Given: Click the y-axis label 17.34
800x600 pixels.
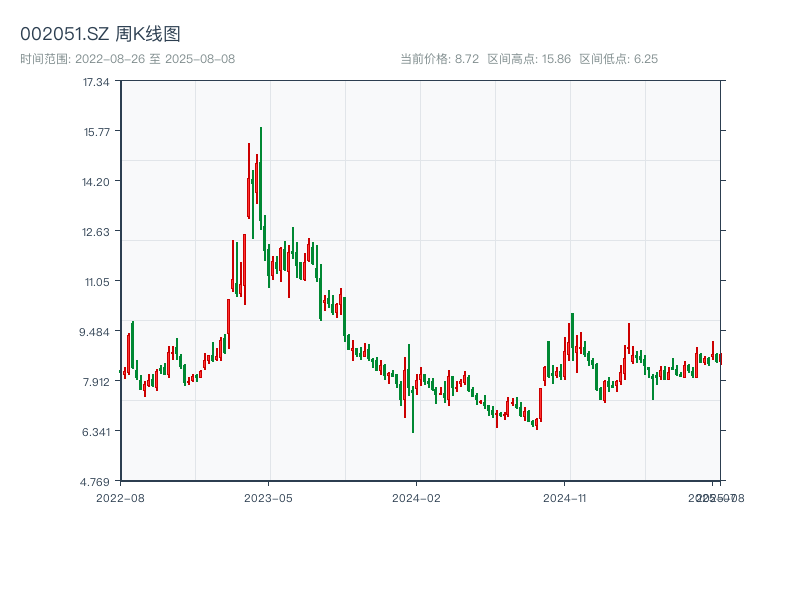Looking at the screenshot, I should (x=96, y=82).
